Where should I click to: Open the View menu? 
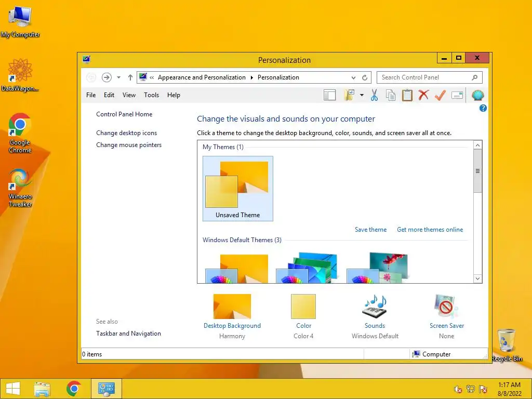129,96
